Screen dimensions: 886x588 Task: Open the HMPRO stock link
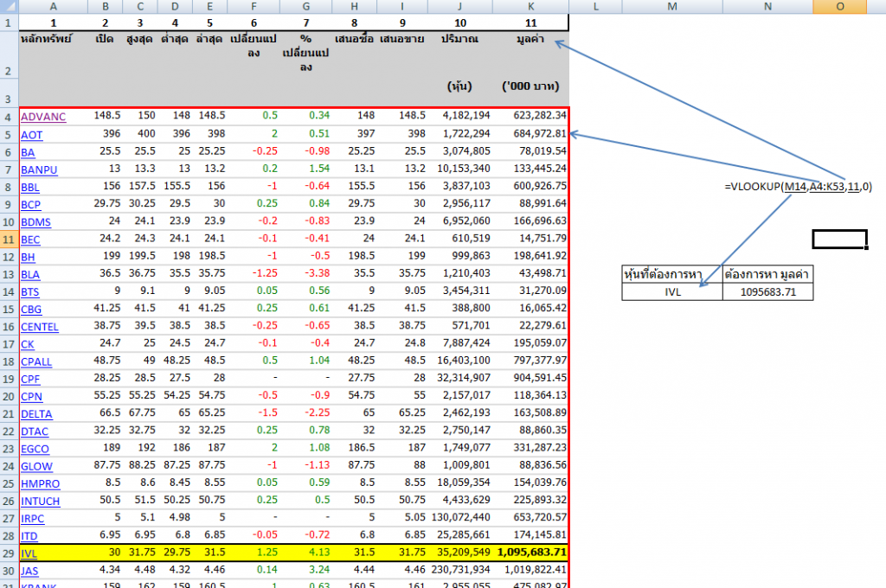[40, 484]
